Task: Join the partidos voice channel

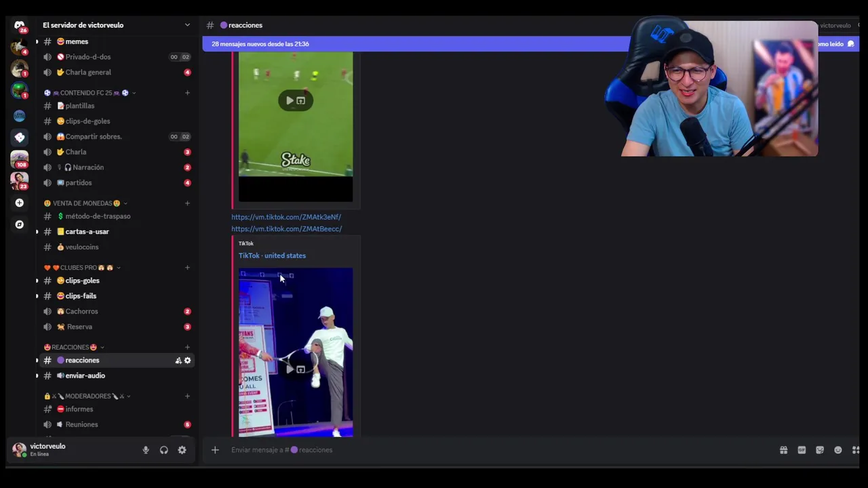Action: point(117,182)
